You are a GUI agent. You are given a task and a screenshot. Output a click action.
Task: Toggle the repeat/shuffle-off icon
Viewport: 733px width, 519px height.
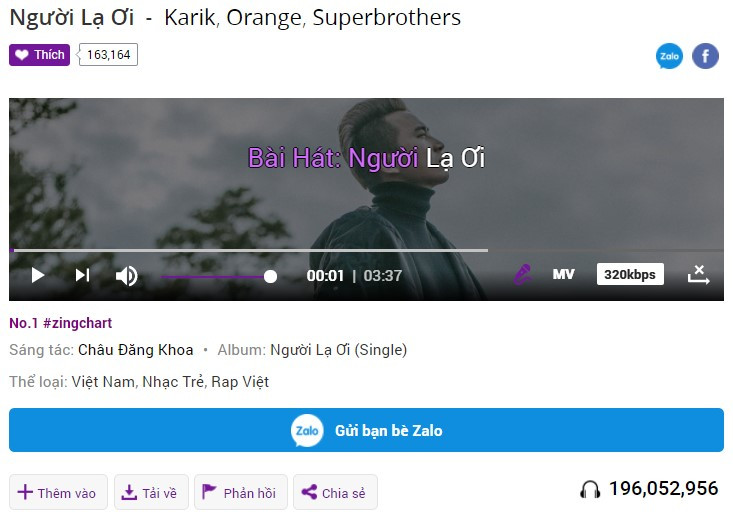coord(698,274)
